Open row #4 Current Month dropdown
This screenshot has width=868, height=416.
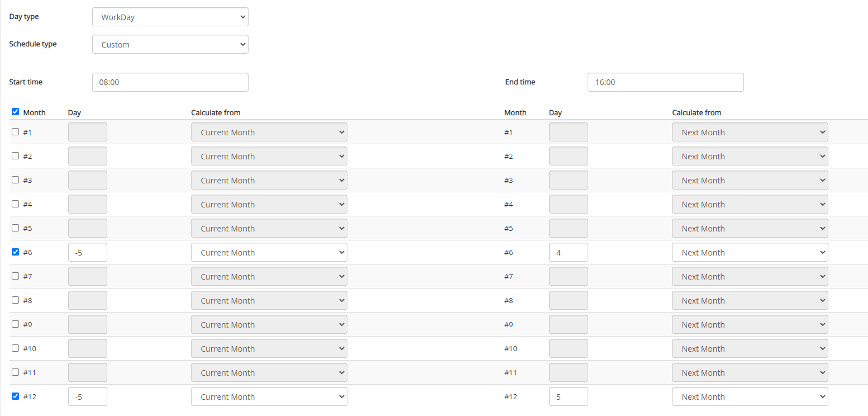tap(269, 204)
